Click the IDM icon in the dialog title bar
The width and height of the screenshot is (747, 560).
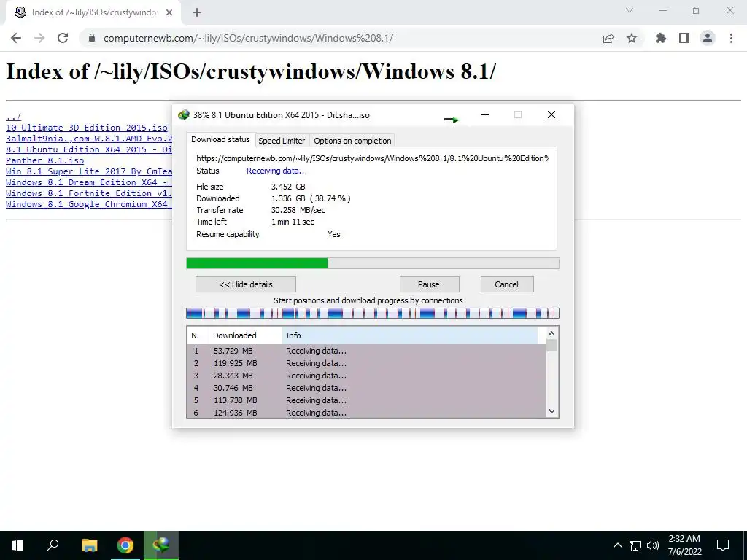click(x=184, y=114)
